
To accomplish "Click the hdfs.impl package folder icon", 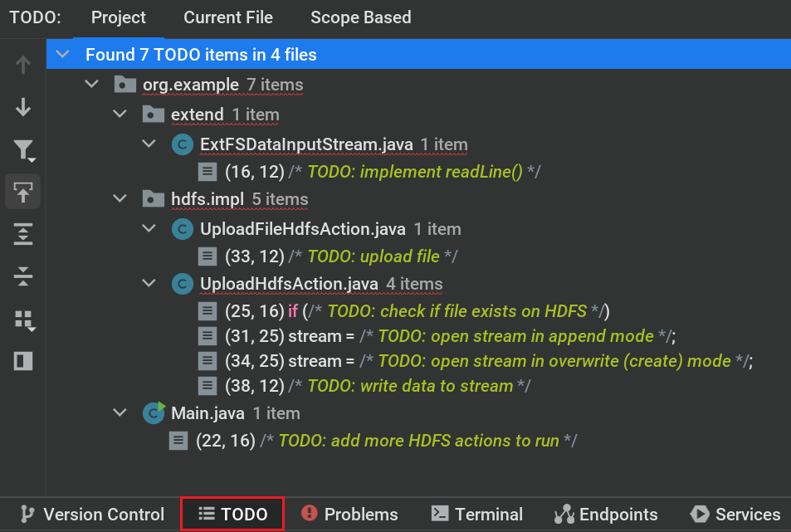I will tap(154, 199).
